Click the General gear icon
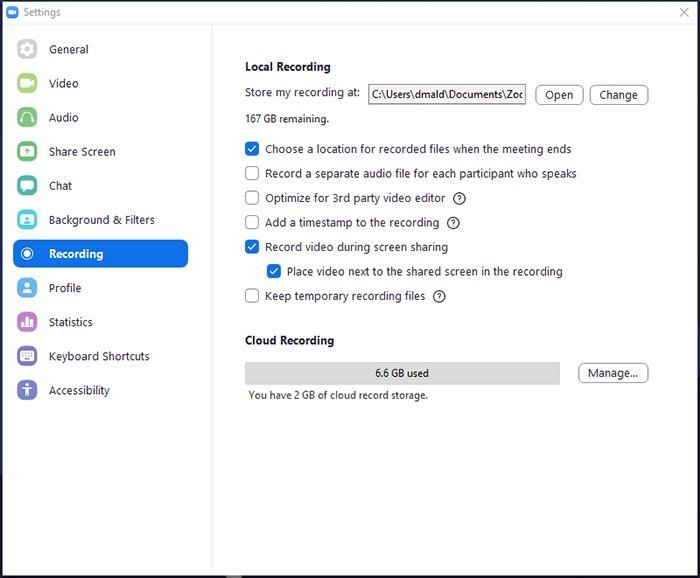 pyautogui.click(x=27, y=49)
